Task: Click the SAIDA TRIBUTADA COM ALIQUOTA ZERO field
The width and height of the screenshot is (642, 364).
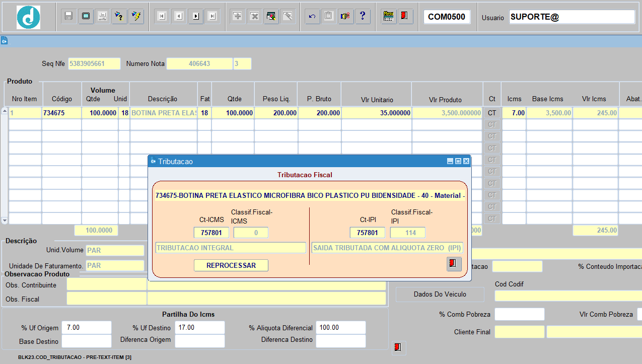Action: tap(387, 248)
